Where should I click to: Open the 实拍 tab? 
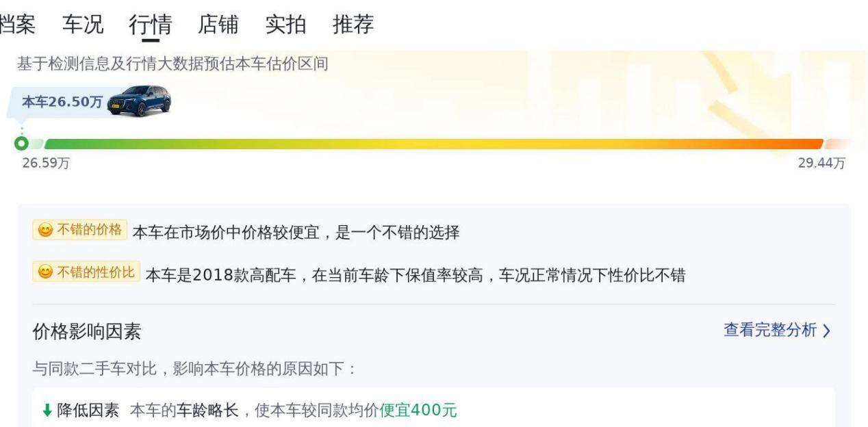(285, 25)
